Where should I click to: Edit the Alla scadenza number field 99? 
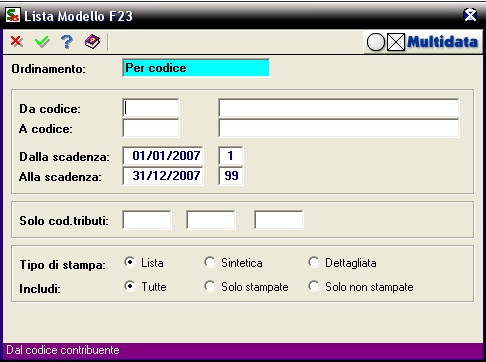coord(231,176)
